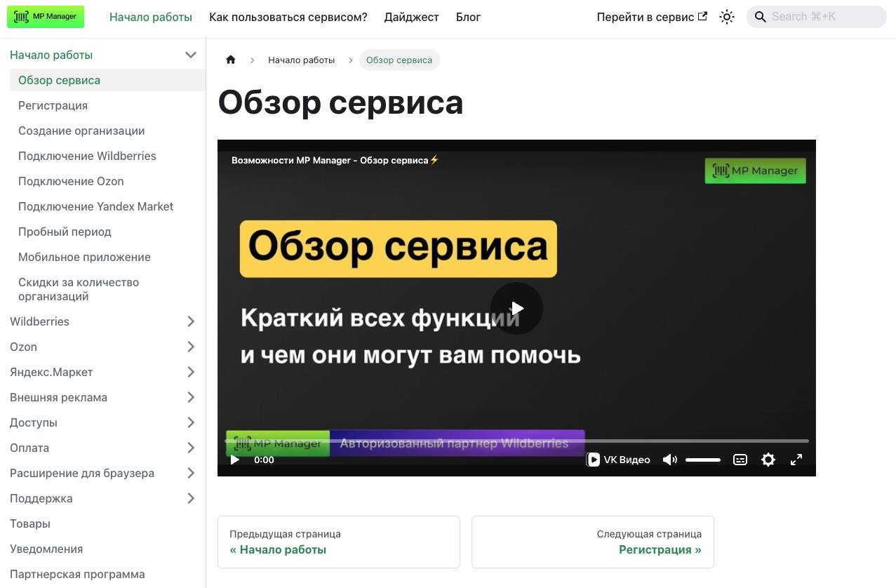Open video settings gear icon
The height and width of the screenshot is (588, 896).
pos(768,460)
